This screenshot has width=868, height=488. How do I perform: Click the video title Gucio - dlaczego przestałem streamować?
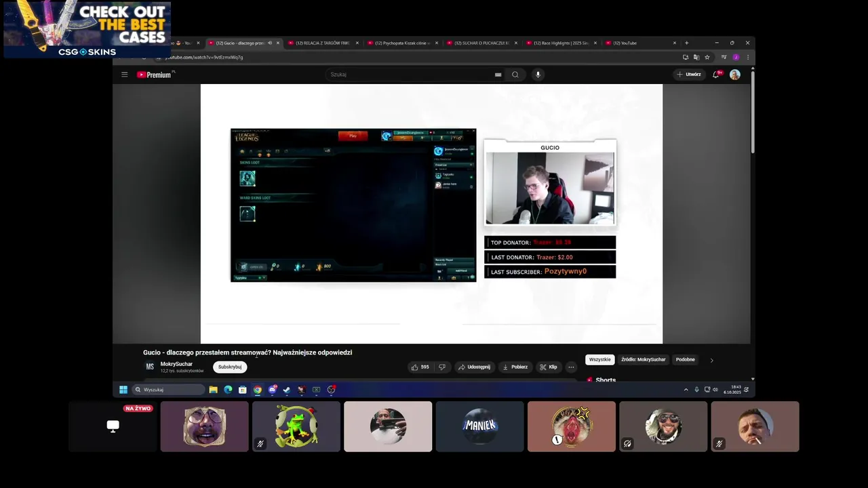(x=248, y=352)
